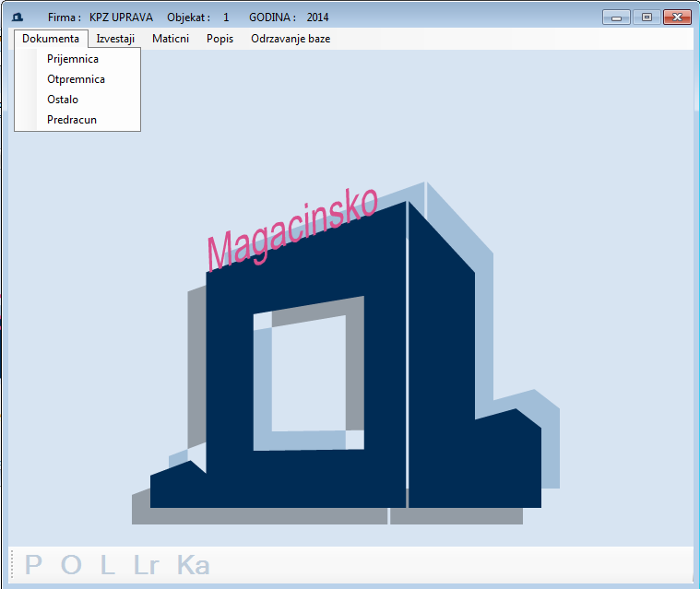Maximize the application window
Image resolution: width=700 pixels, height=589 pixels.
[x=647, y=17]
